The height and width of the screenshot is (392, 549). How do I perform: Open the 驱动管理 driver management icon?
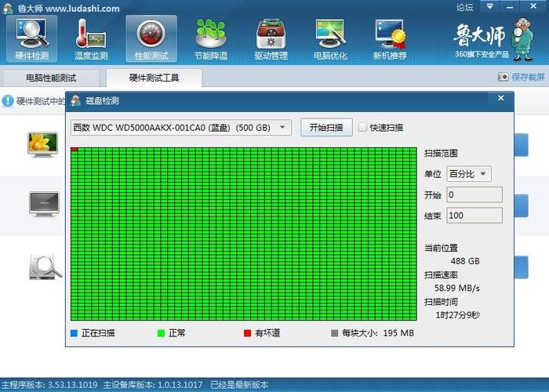(271, 39)
